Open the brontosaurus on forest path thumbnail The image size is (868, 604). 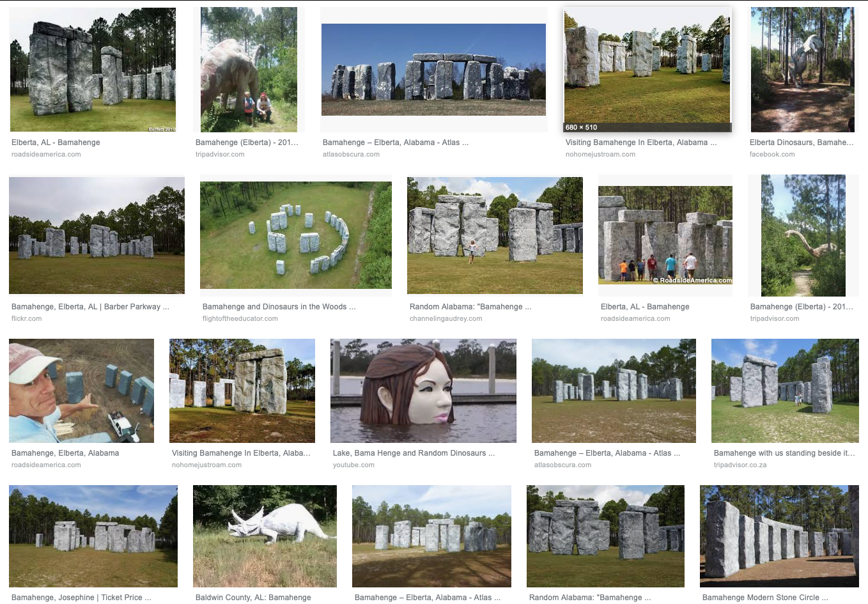(803, 235)
